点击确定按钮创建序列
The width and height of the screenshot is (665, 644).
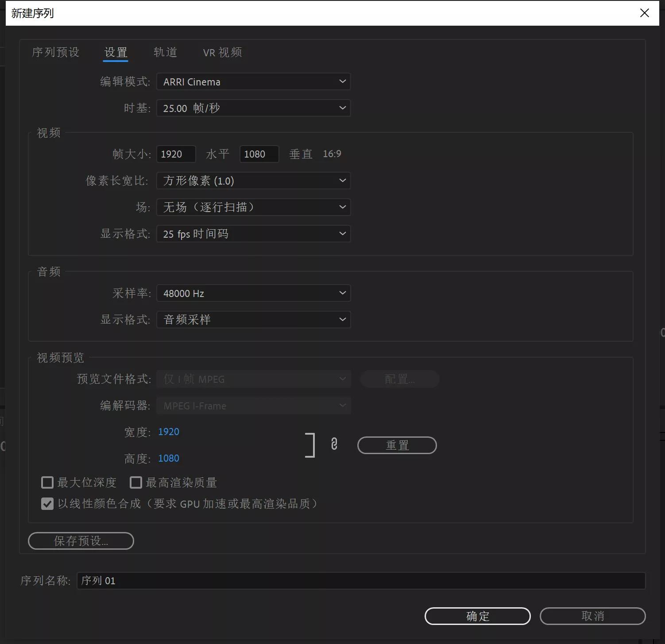pyautogui.click(x=477, y=616)
